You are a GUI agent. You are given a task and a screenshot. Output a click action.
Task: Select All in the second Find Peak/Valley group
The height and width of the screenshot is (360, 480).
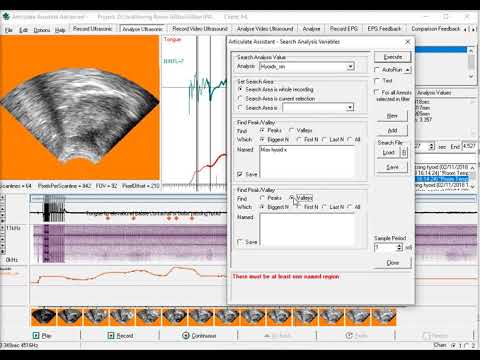tap(350, 207)
